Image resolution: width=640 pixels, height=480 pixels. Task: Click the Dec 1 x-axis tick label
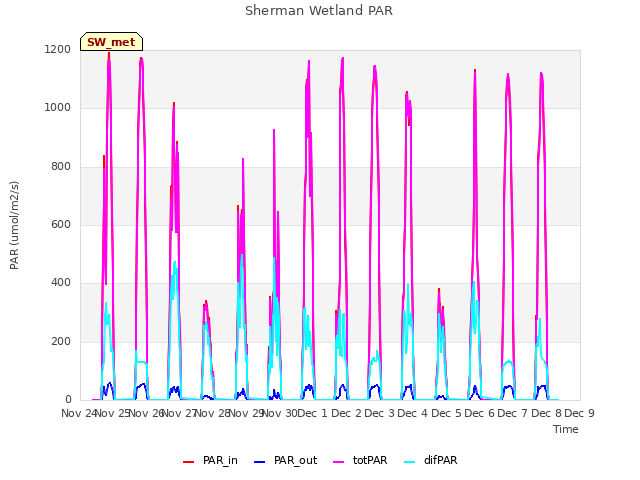pyautogui.click(x=312, y=413)
